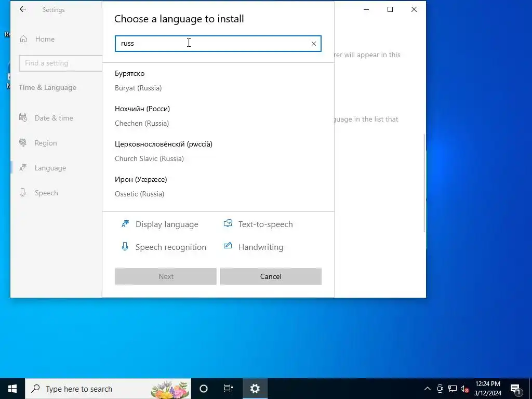Click the Settings gear icon in taskbar
This screenshot has width=532, height=399.
[x=255, y=389]
